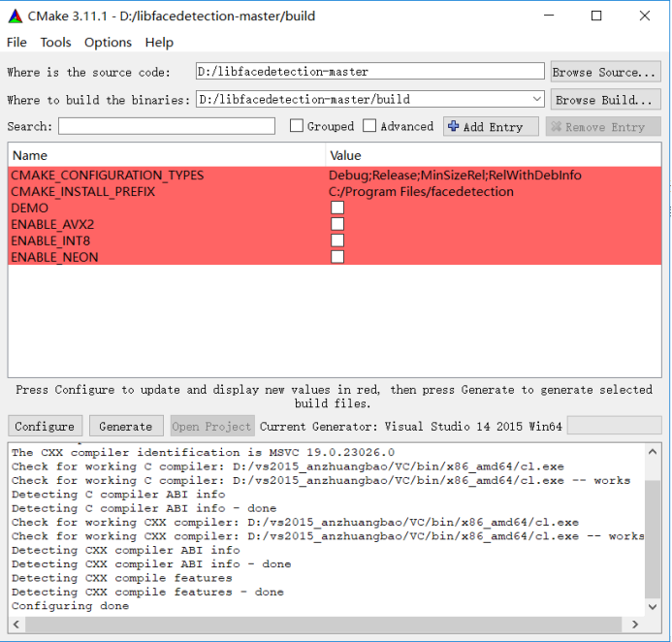Open the Help menu
The image size is (672, 642).
click(x=159, y=43)
